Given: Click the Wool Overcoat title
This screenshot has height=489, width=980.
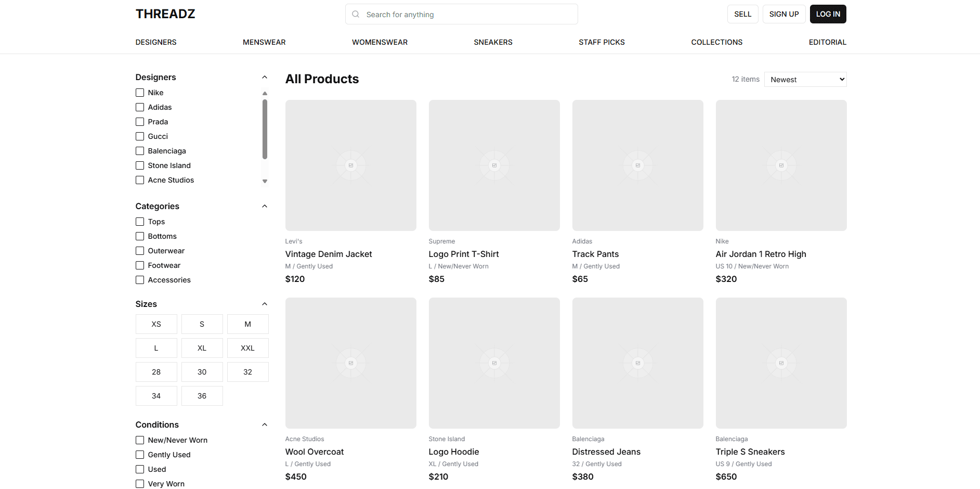Looking at the screenshot, I should [x=315, y=452].
